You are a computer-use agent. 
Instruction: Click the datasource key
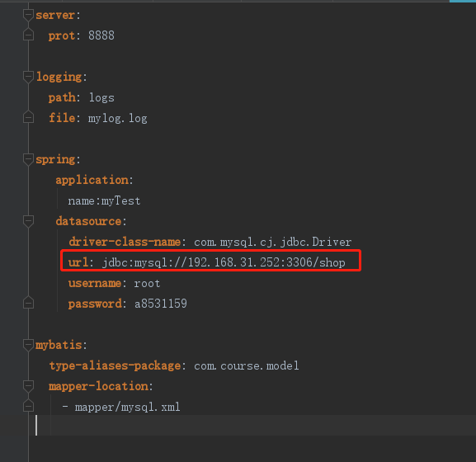tap(88, 221)
